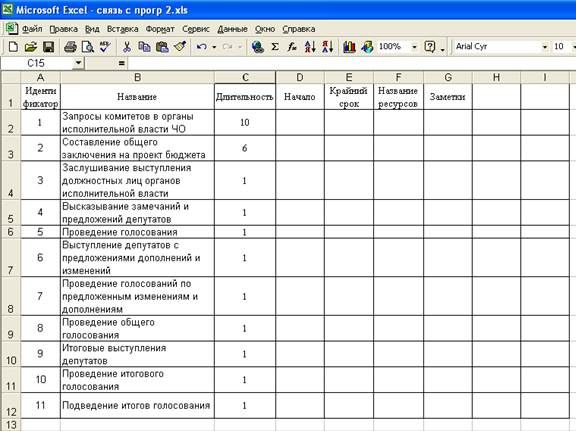Click the formula bar input area

coord(351,63)
